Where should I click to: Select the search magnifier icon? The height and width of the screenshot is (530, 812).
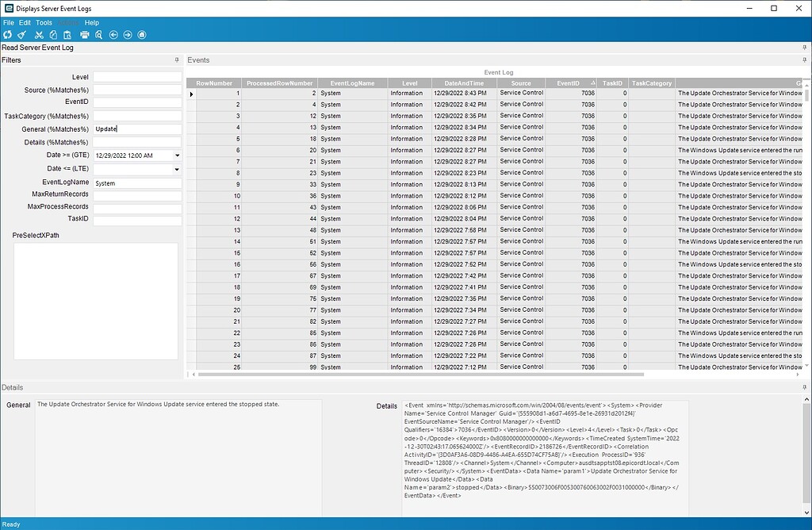pyautogui.click(x=98, y=35)
